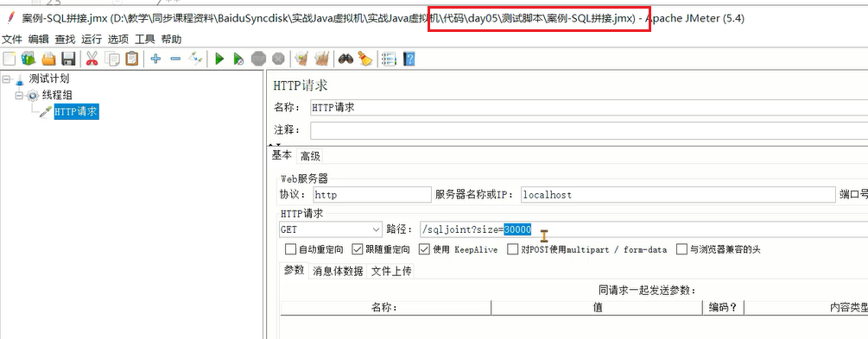Click the Save (floppy disk) icon
868x339 pixels.
tap(68, 59)
